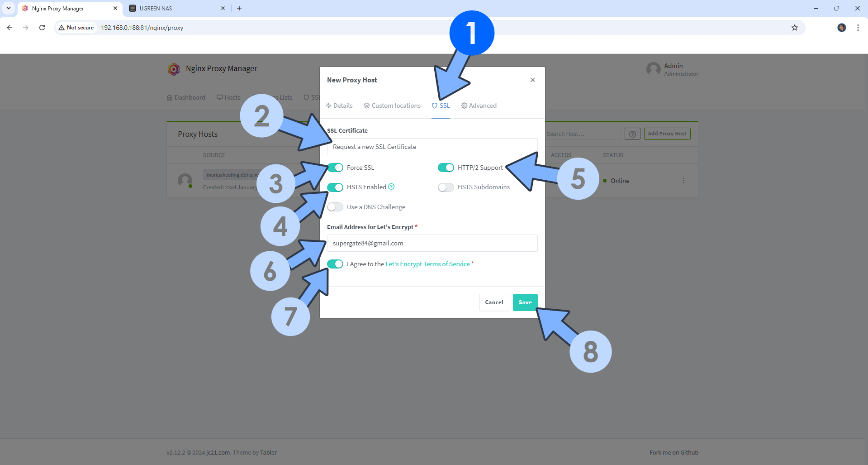Switch to the Advanced tab
This screenshot has width=868, height=465.
pyautogui.click(x=479, y=105)
